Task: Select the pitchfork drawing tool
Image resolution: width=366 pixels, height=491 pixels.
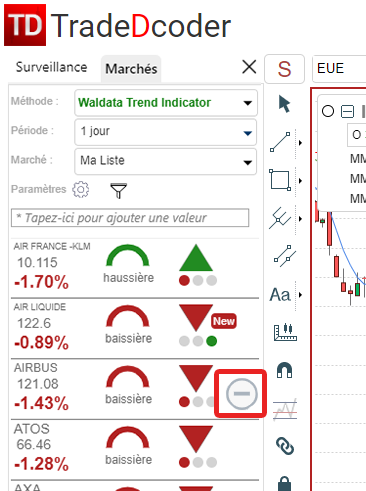Action: [280, 218]
